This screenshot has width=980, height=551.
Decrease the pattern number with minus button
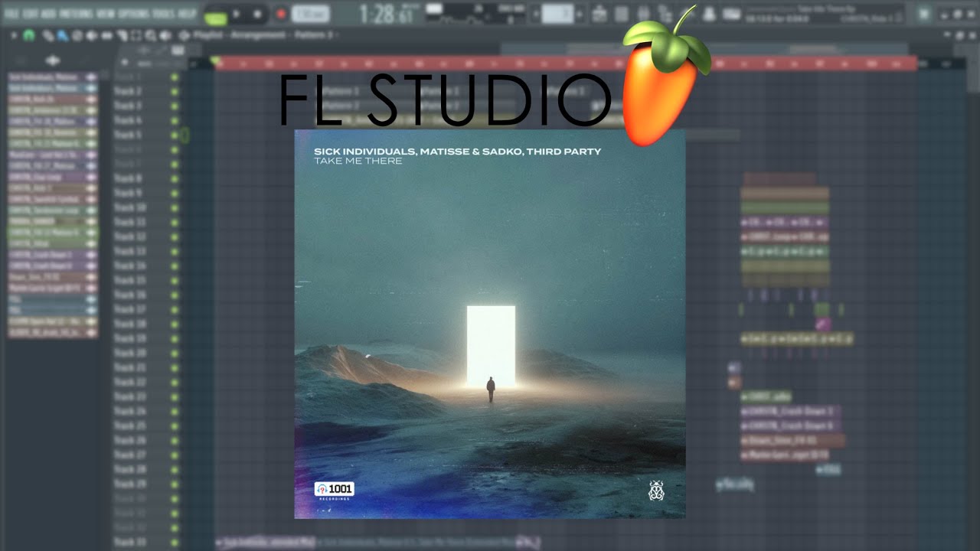(536, 14)
